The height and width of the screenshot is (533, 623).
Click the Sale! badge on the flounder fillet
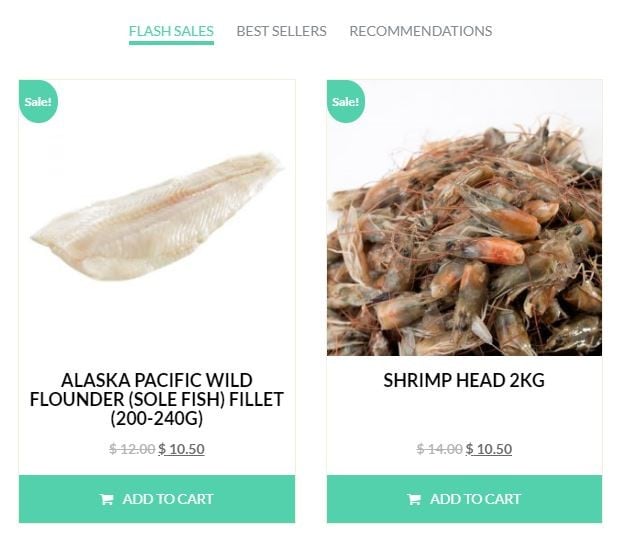pos(38,102)
